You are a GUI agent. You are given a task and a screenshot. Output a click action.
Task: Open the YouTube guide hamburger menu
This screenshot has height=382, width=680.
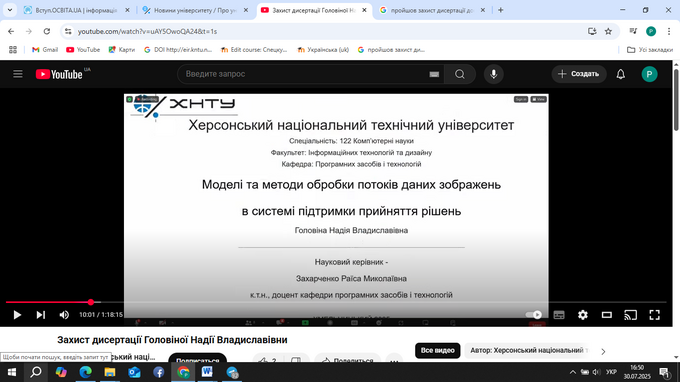(18, 74)
